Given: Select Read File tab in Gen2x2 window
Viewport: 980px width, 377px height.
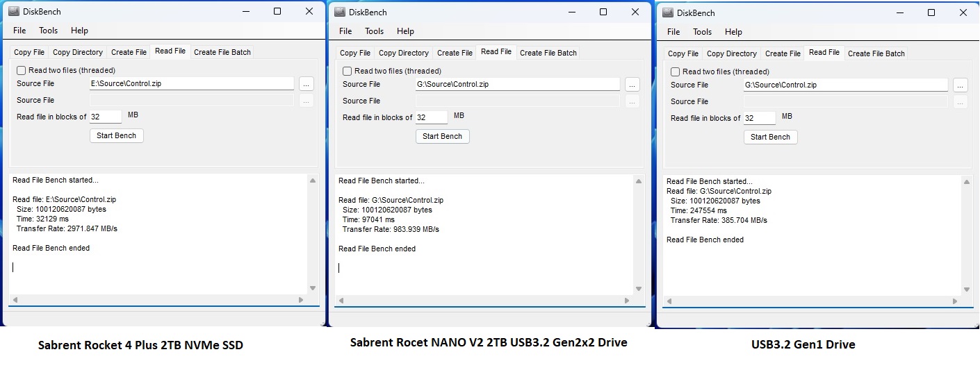Looking at the screenshot, I should coord(496,51).
